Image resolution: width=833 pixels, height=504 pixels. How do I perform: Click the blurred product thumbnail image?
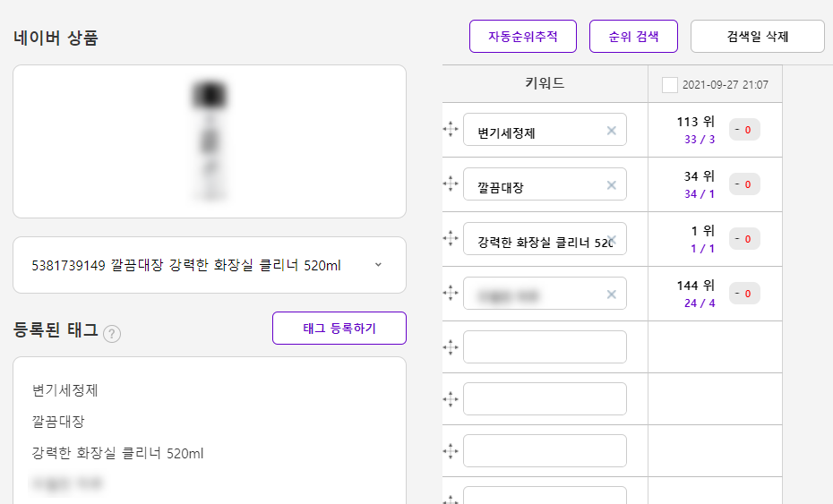point(210,141)
